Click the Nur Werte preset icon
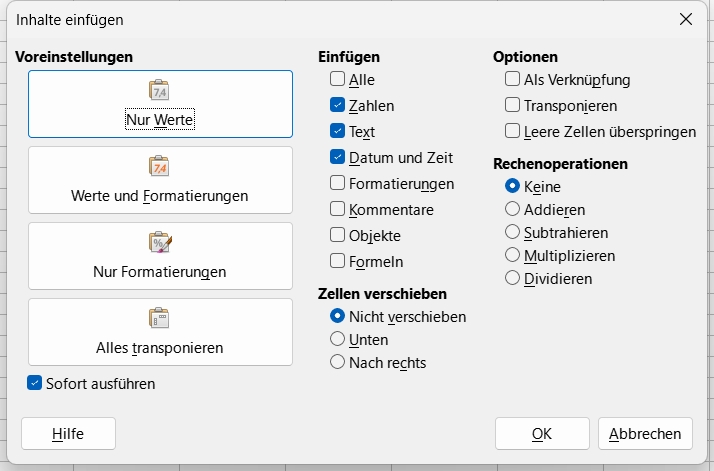 tap(160, 91)
